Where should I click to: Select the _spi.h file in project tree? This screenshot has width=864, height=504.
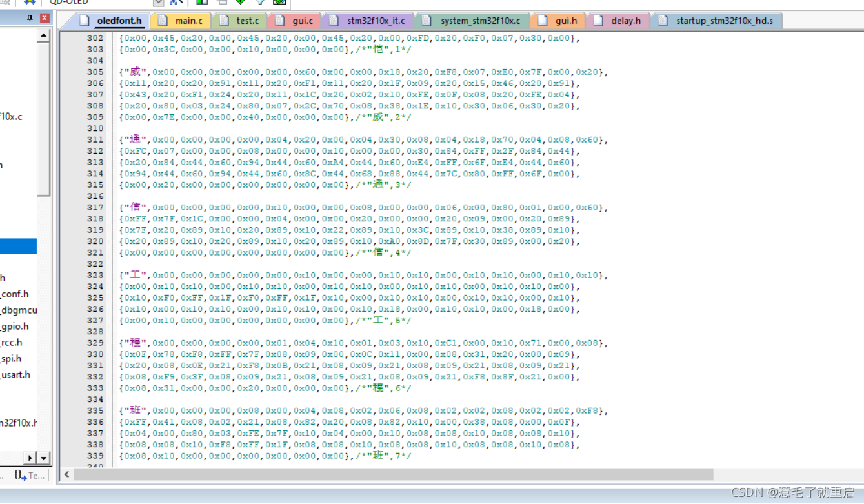coord(10,358)
